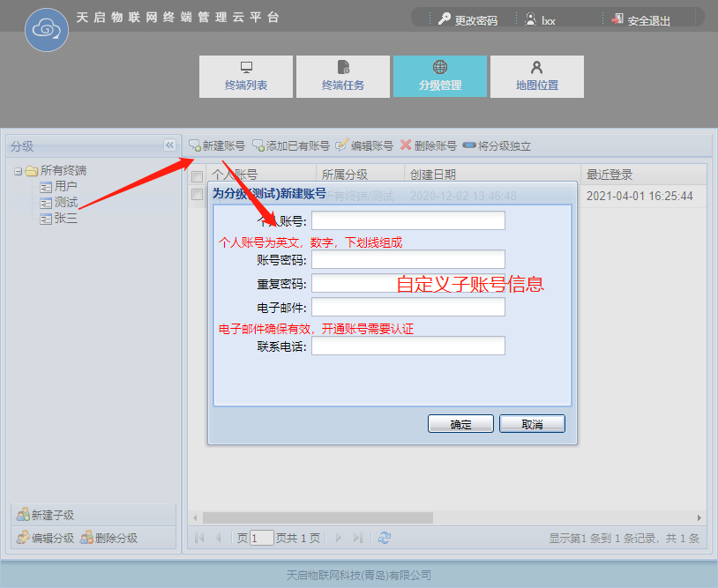
Task: Select the 所有终端 folder in tree
Action: (x=56, y=171)
